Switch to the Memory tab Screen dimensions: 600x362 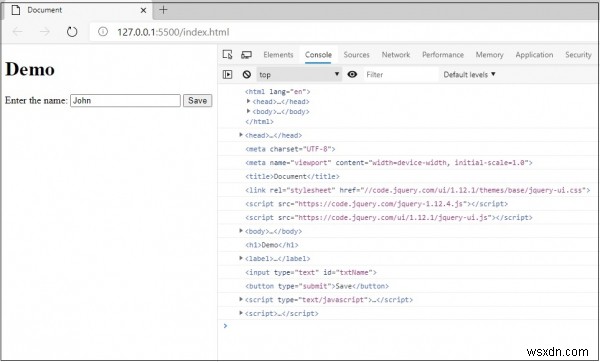(489, 55)
